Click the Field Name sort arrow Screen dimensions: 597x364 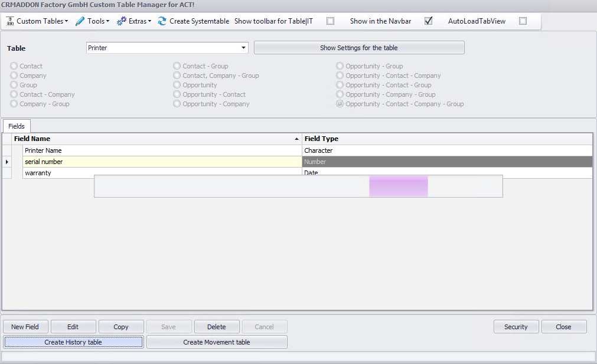(296, 139)
